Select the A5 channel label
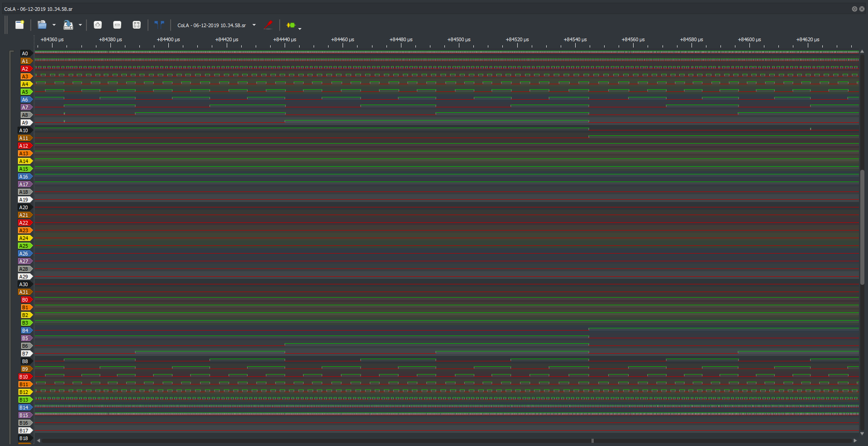This screenshot has width=868, height=446. coord(26,92)
